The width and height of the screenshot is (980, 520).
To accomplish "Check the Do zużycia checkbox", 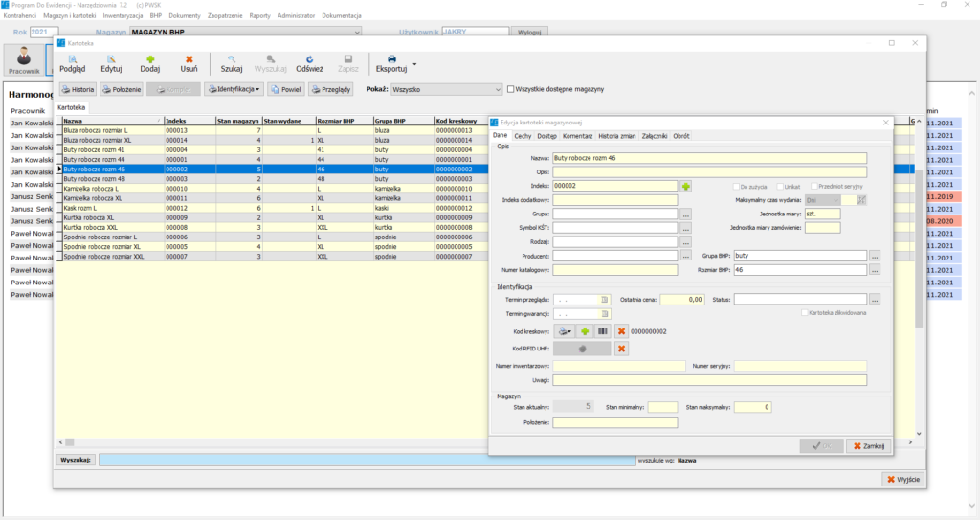I will click(736, 186).
